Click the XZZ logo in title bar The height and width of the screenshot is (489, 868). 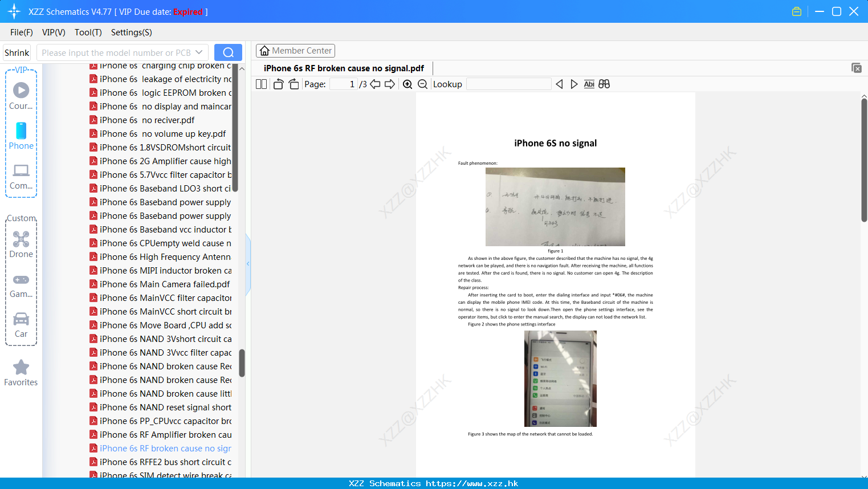[x=14, y=11]
